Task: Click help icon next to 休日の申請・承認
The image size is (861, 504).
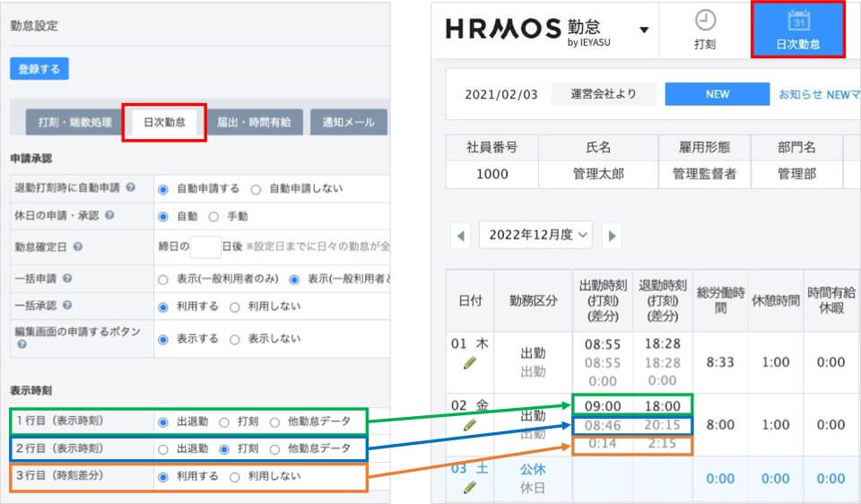Action: pyautogui.click(x=109, y=215)
